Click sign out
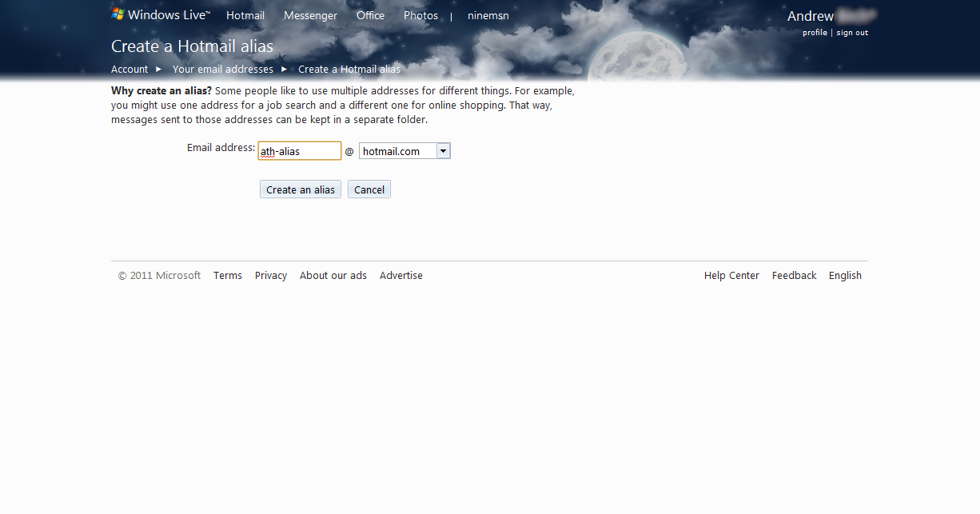The width and height of the screenshot is (980, 514). click(852, 33)
